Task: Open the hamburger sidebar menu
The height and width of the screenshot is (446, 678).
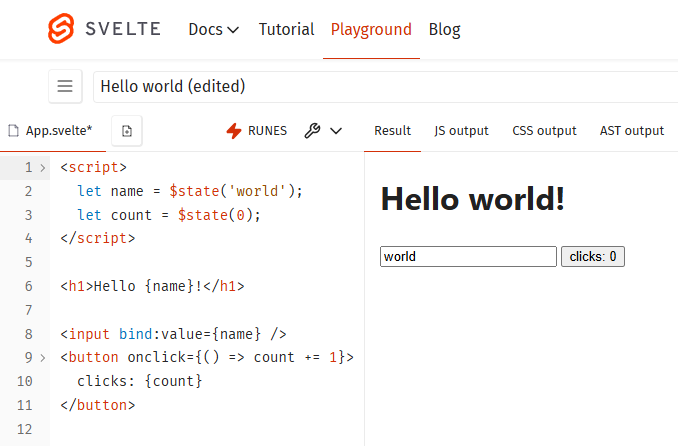Action: coord(65,86)
